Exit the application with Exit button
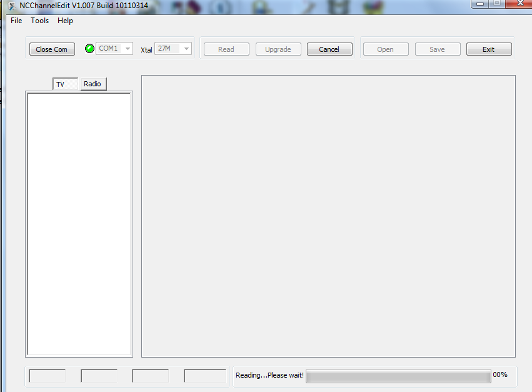 click(489, 49)
